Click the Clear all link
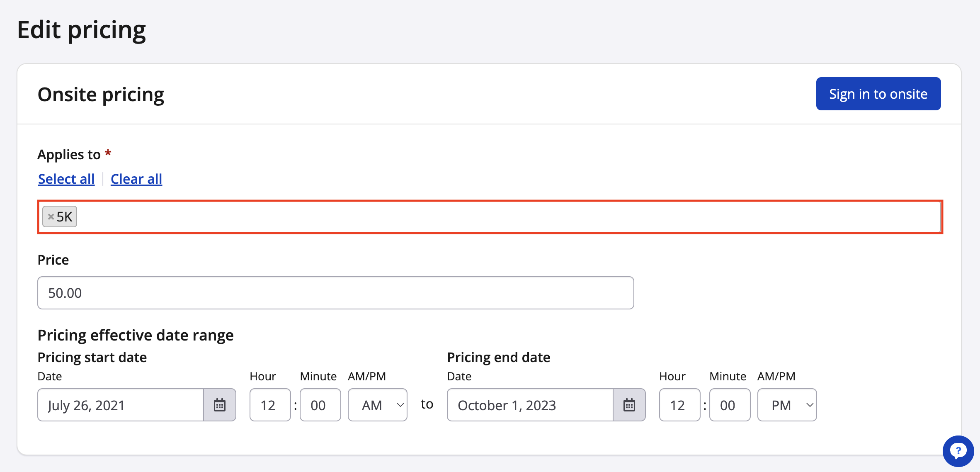Screen dimensions: 980x472 click(x=136, y=179)
